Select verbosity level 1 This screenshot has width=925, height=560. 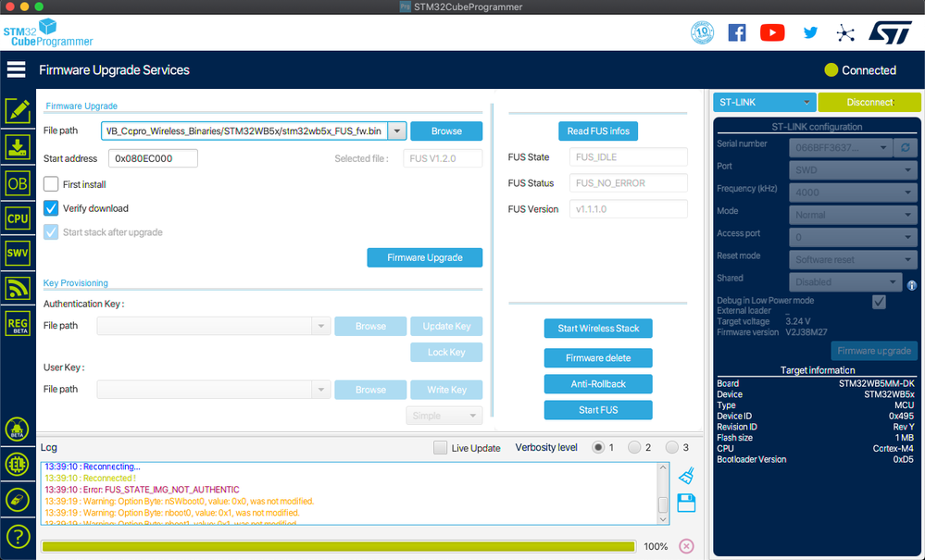(x=598, y=447)
